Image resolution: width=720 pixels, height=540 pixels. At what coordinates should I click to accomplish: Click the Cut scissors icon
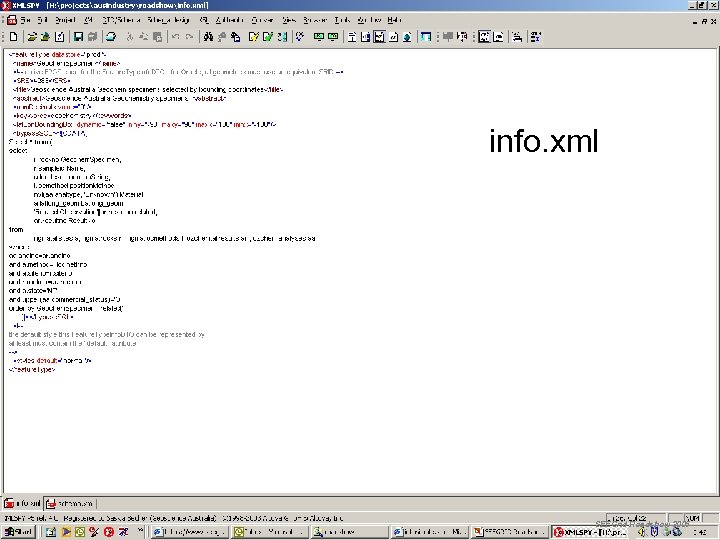129,37
